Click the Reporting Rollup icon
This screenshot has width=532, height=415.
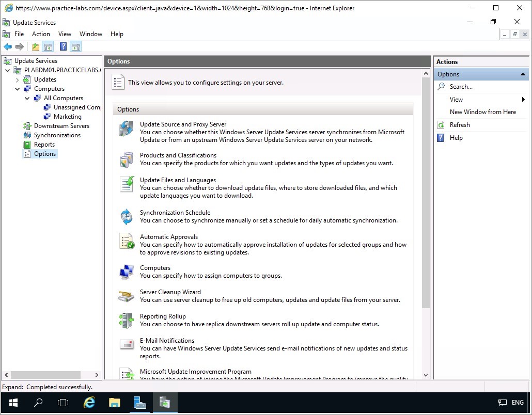point(126,321)
